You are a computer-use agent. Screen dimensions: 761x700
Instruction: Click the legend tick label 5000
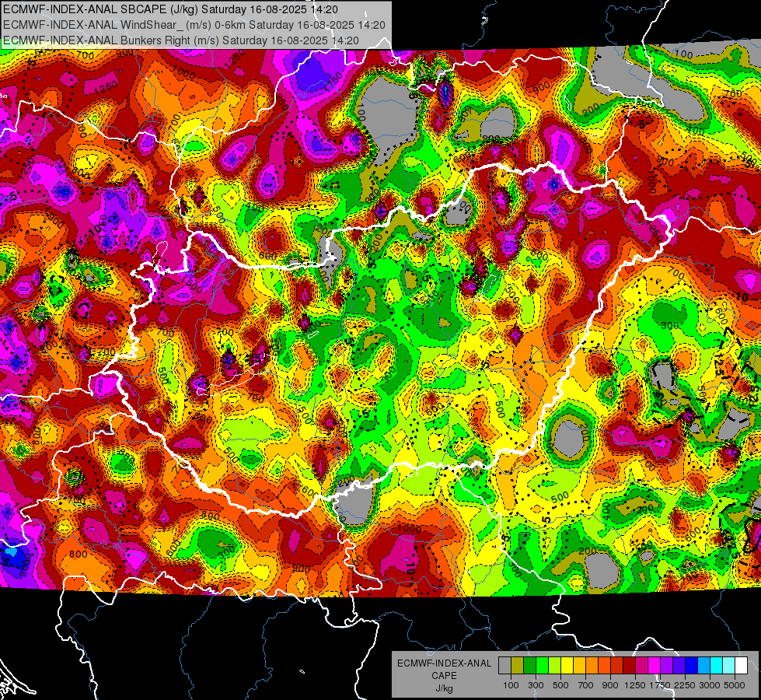(735, 685)
